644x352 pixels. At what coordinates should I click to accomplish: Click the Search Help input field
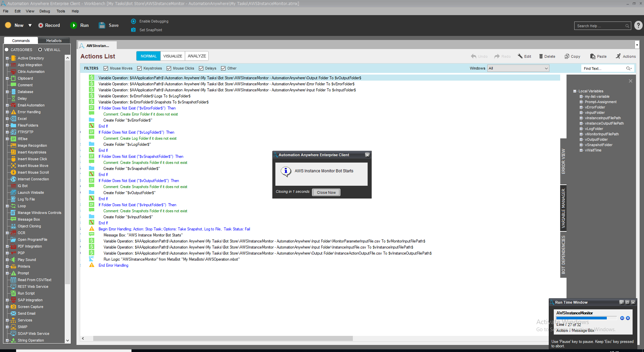pyautogui.click(x=600, y=26)
